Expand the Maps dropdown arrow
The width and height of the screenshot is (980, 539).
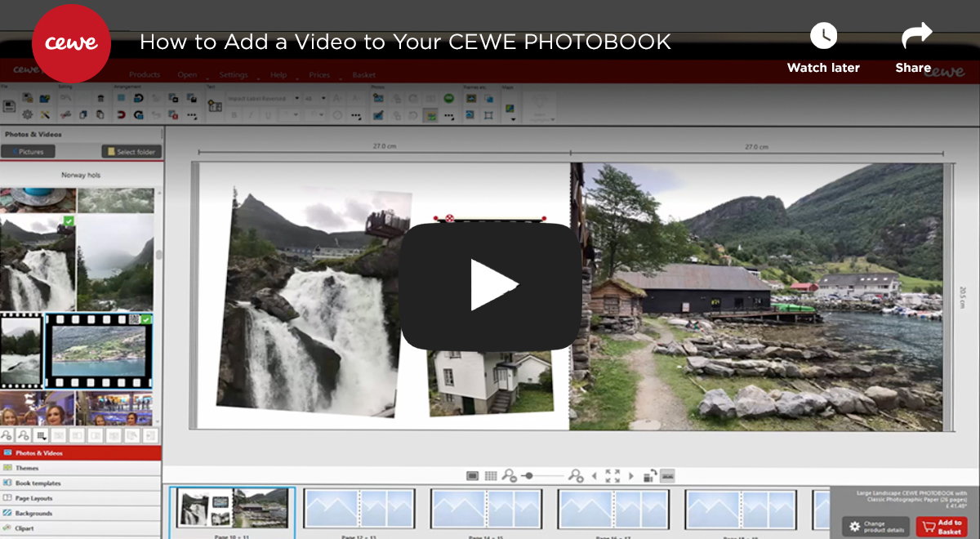512,119
